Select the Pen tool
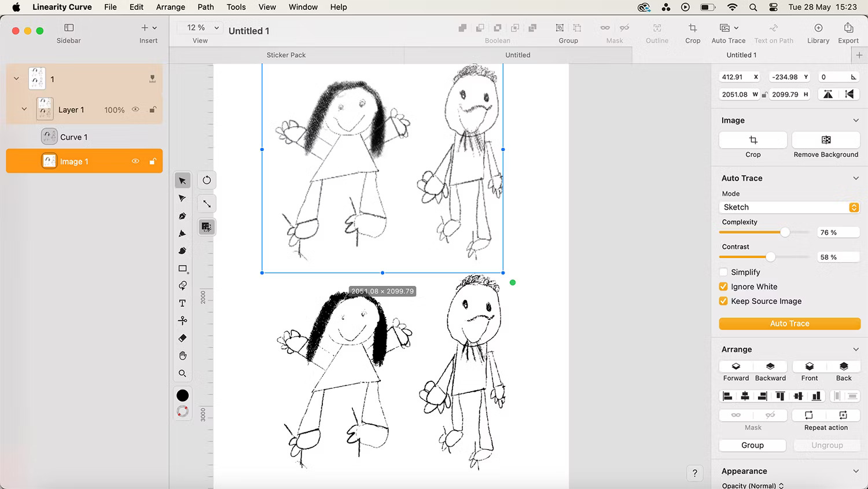Image resolution: width=868 pixels, height=489 pixels. pos(182,215)
